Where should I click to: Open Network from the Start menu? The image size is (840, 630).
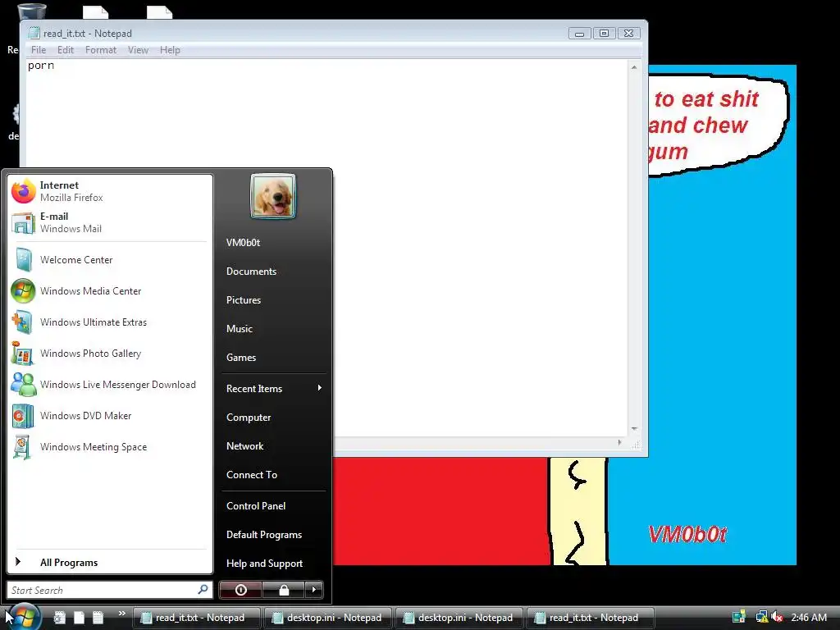pyautogui.click(x=273, y=446)
